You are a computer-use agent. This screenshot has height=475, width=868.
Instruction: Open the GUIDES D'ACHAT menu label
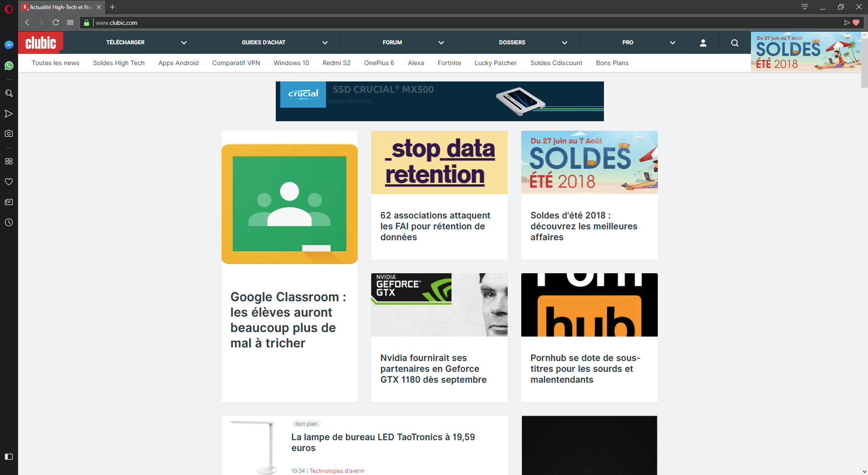264,43
